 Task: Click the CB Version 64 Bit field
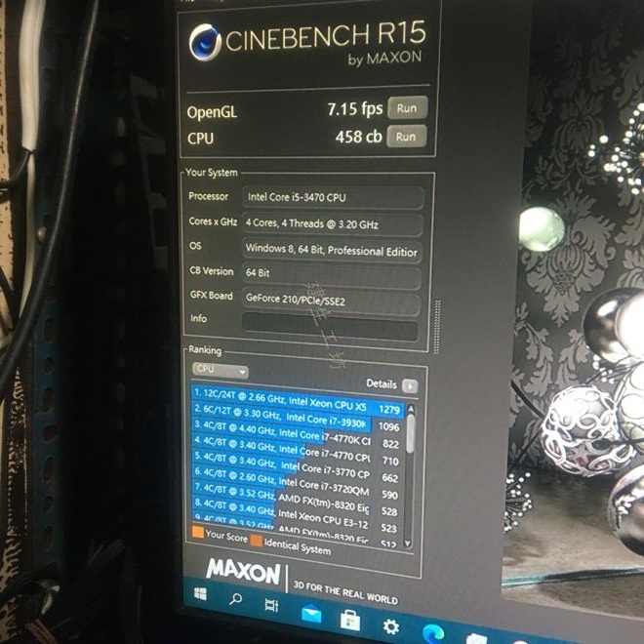click(331, 275)
